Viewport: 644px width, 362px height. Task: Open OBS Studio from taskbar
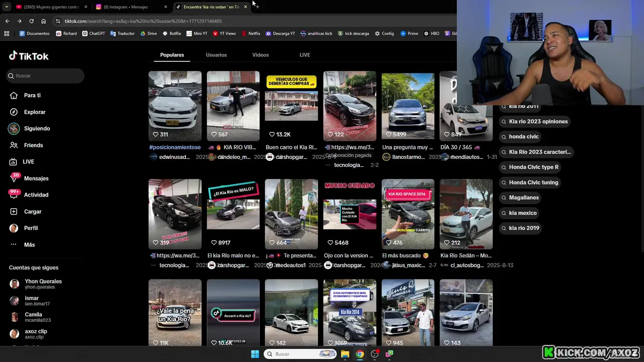pos(374,354)
